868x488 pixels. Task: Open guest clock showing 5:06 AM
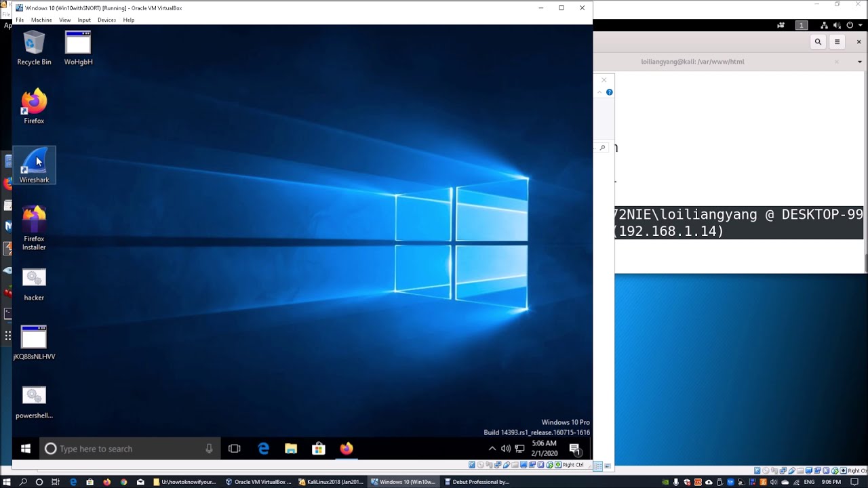[545, 449]
